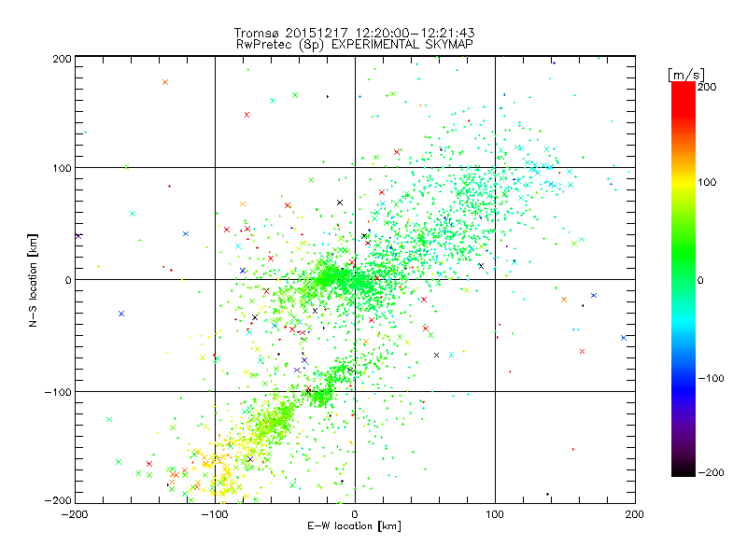Image resolution: width=747 pixels, height=560 pixels.
Task: Click the subtitle 'RwPretec (8p) EXPERIMENTAL SKYMAP'
Action: point(354,45)
